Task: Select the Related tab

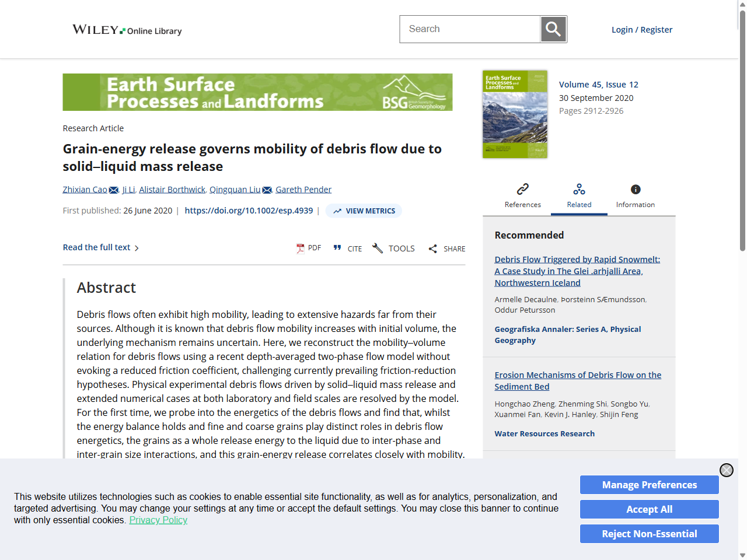Action: [x=579, y=195]
